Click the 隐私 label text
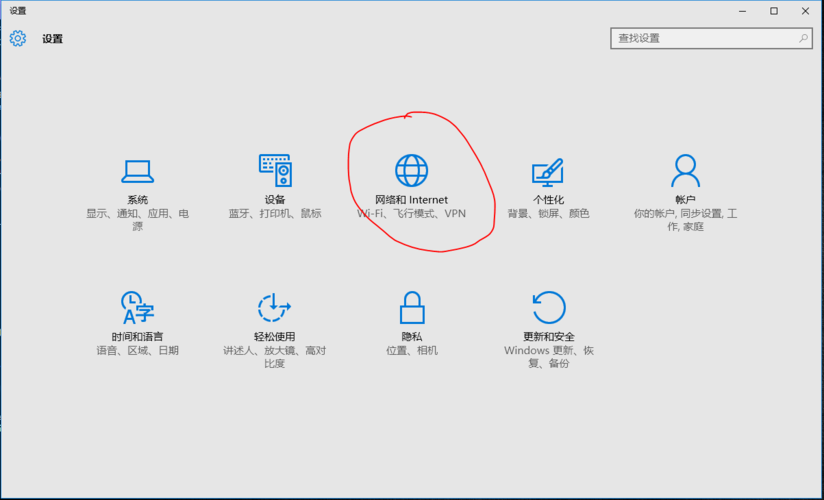 pos(411,336)
